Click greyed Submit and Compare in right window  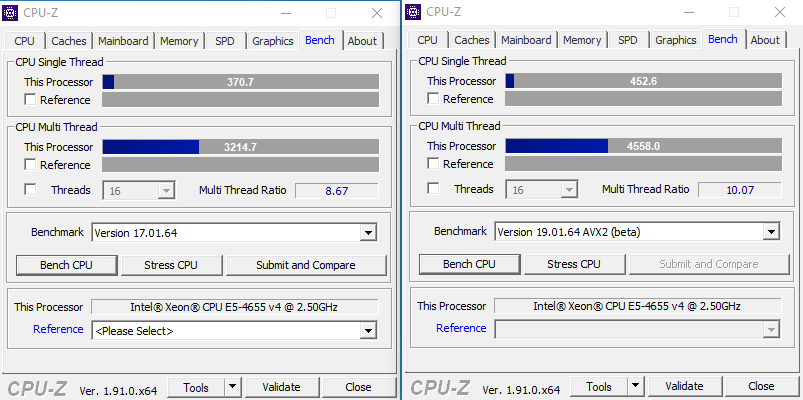(x=709, y=264)
